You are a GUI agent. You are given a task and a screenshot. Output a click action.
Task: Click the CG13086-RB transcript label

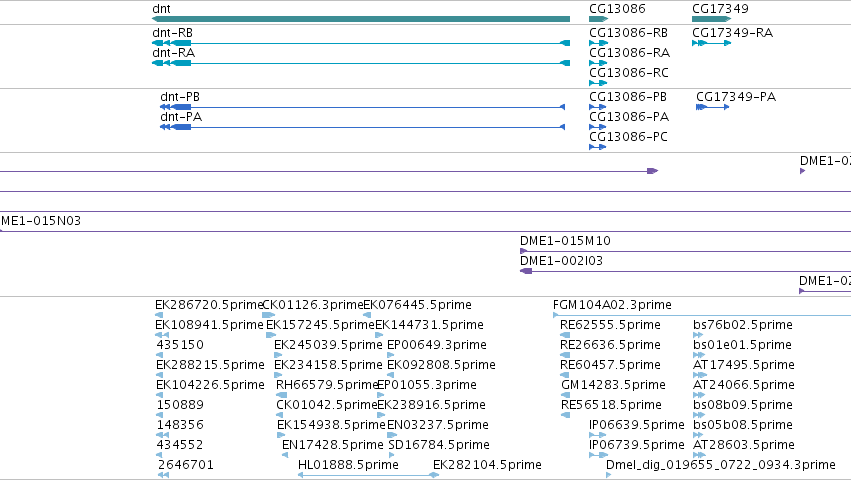click(x=628, y=33)
